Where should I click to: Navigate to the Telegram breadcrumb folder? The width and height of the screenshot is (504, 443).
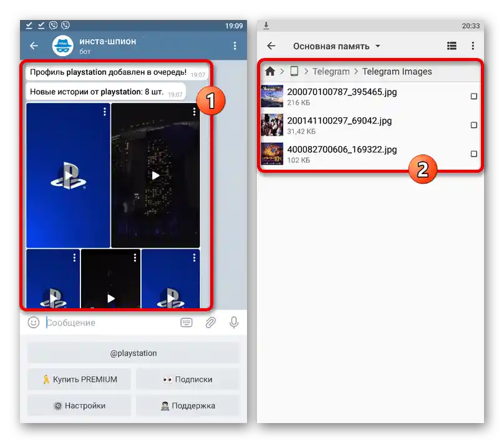(x=331, y=71)
